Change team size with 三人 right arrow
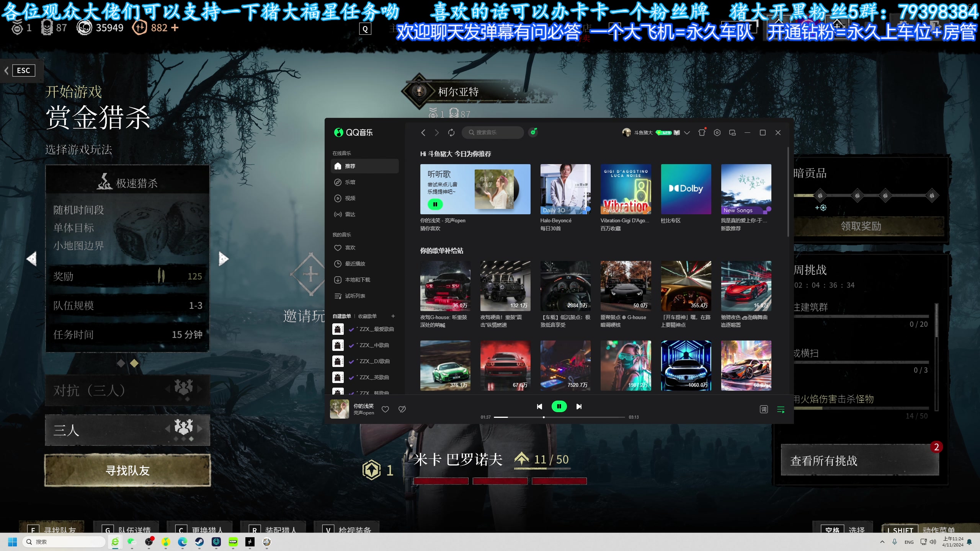This screenshot has height=551, width=980. point(199,429)
